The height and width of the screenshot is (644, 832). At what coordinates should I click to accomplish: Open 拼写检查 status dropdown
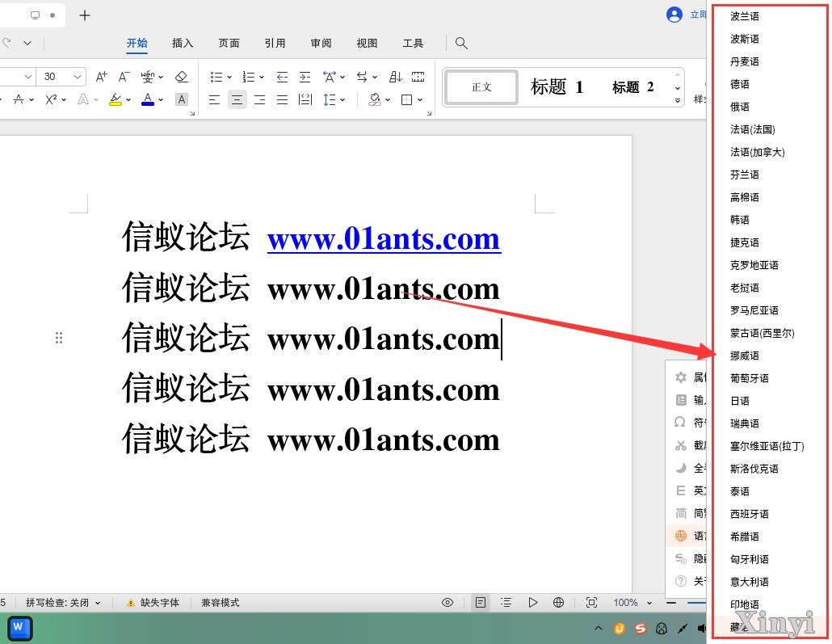(63, 603)
